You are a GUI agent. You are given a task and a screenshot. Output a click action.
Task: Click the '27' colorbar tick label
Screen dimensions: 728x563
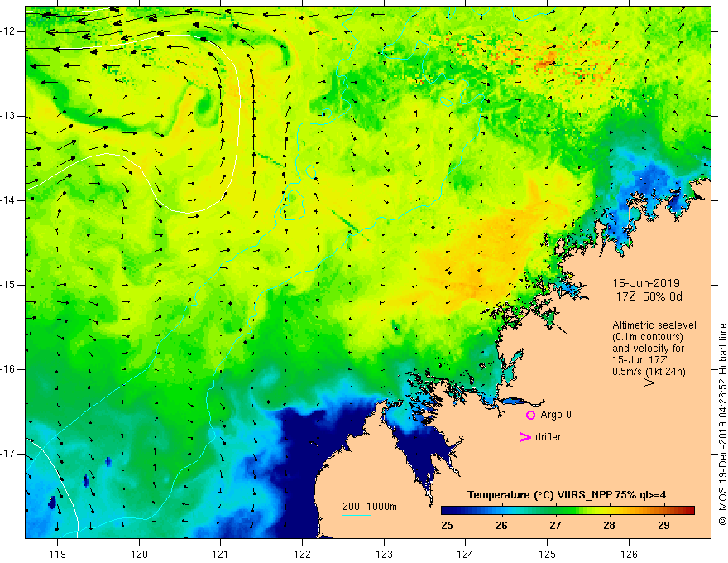pyautogui.click(x=555, y=526)
